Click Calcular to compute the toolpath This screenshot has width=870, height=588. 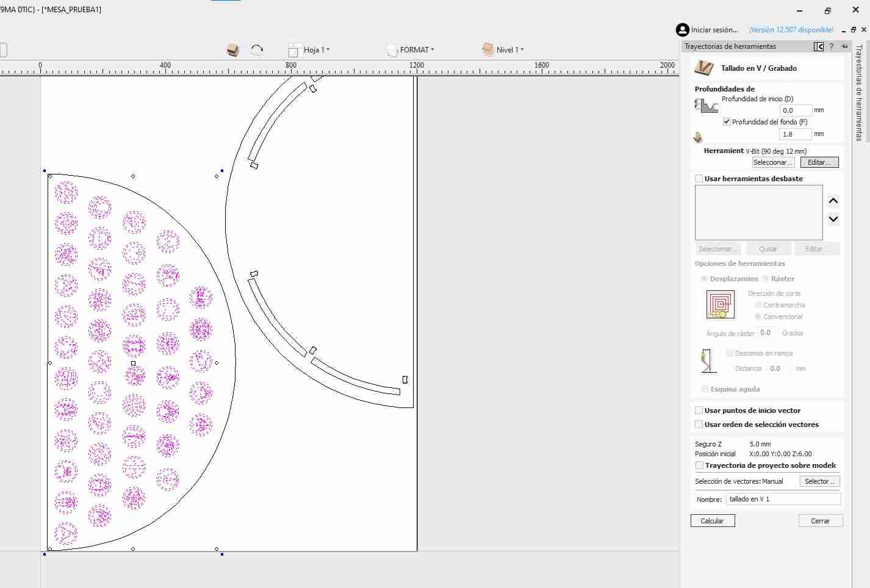(713, 521)
